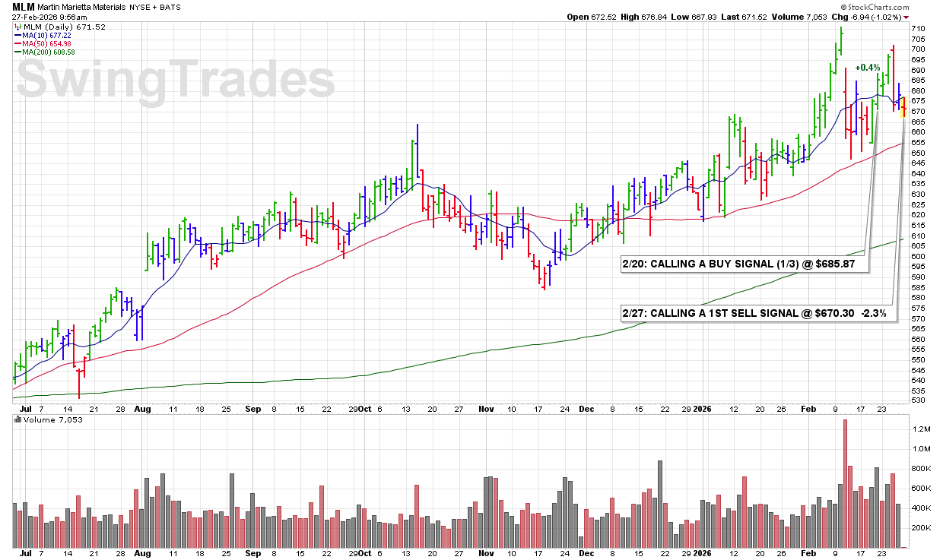Screen dimensions: 943x560
Task: Click the yellow highlighted latest price bar
Action: (x=903, y=110)
